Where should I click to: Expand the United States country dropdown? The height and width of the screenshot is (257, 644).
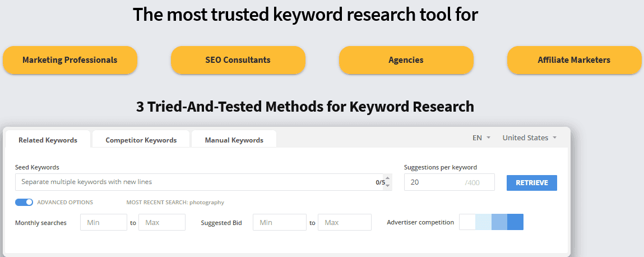pos(529,137)
